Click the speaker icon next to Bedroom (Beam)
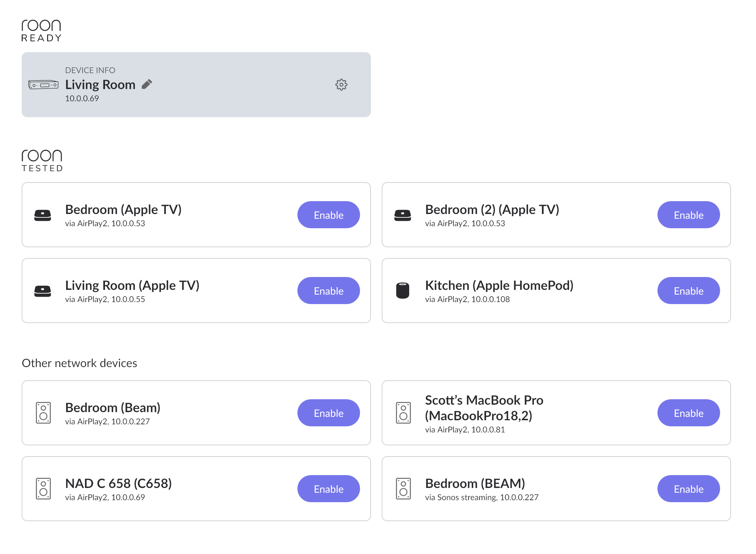Viewport: 756px width, 554px height. coord(43,413)
